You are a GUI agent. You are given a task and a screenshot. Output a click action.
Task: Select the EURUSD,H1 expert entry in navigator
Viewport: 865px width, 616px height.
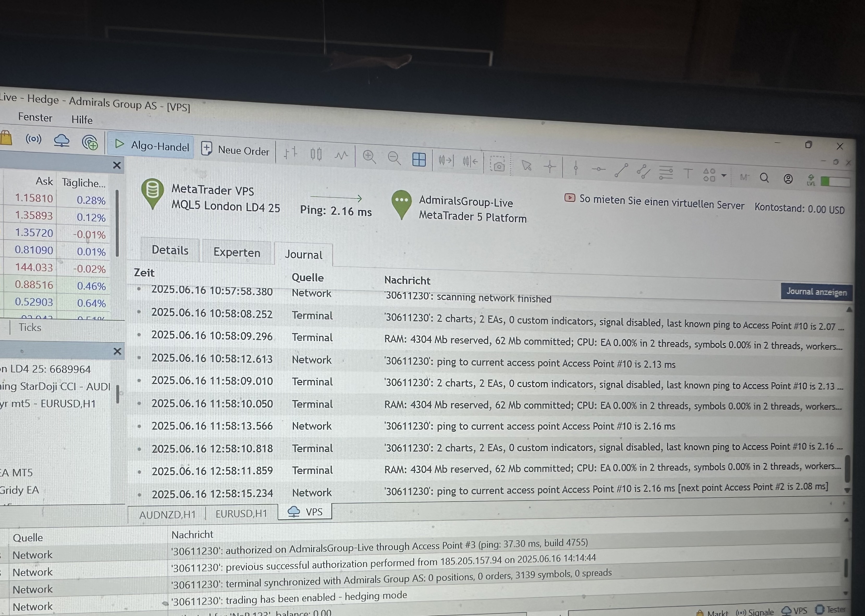tap(48, 404)
